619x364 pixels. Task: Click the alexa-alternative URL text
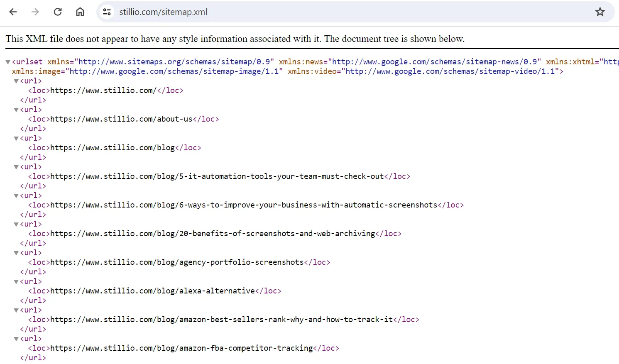[x=152, y=291]
